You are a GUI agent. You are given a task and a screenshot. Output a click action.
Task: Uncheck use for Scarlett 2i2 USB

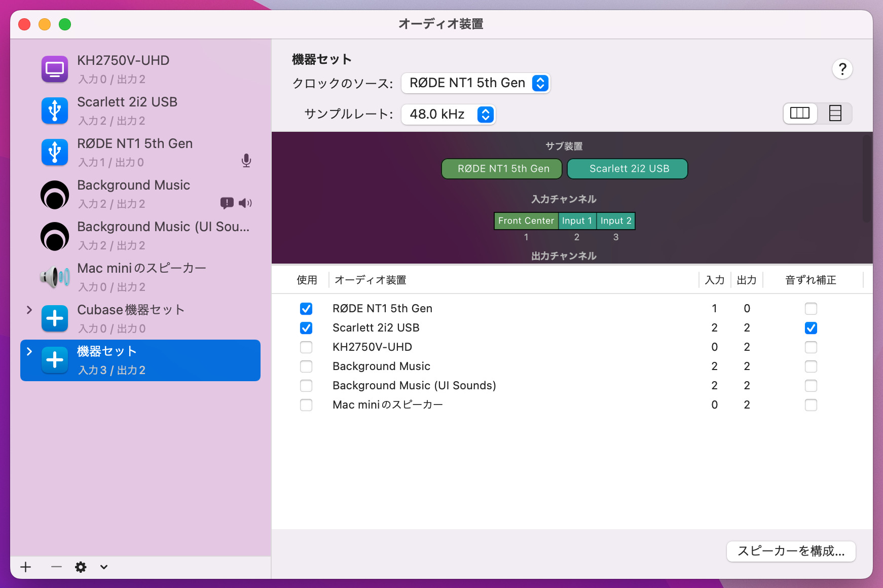[x=306, y=328]
